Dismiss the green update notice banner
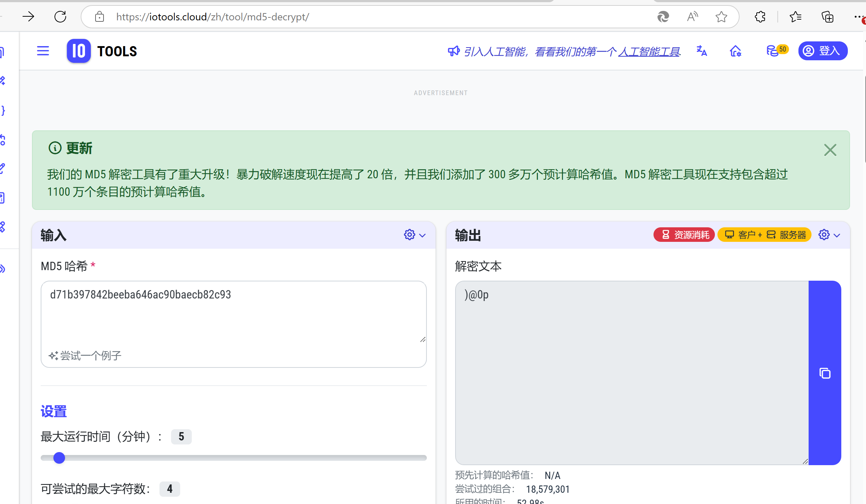Image resolution: width=866 pixels, height=504 pixels. pyautogui.click(x=830, y=150)
